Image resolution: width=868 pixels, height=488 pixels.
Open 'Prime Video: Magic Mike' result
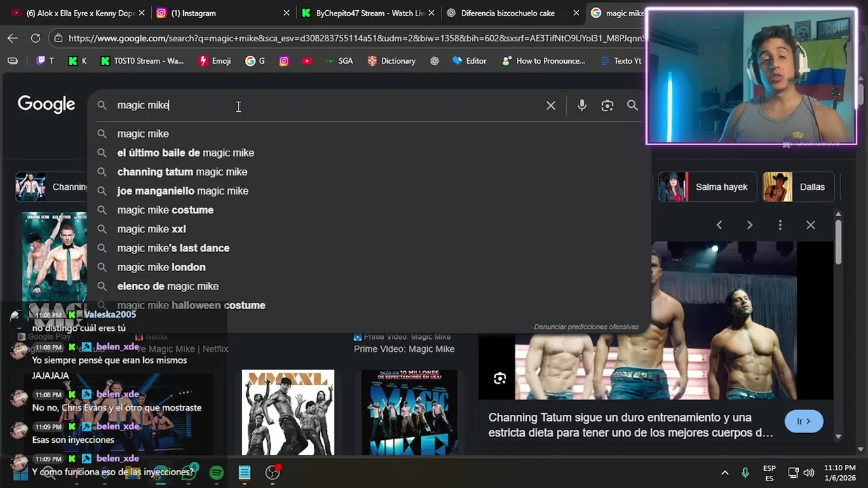point(404,349)
